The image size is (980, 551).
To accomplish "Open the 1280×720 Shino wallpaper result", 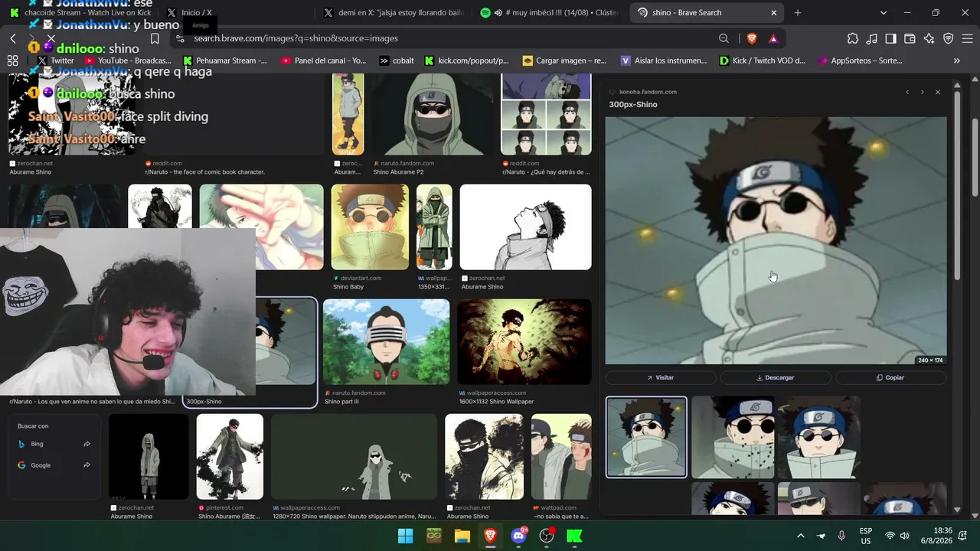I will (x=354, y=457).
